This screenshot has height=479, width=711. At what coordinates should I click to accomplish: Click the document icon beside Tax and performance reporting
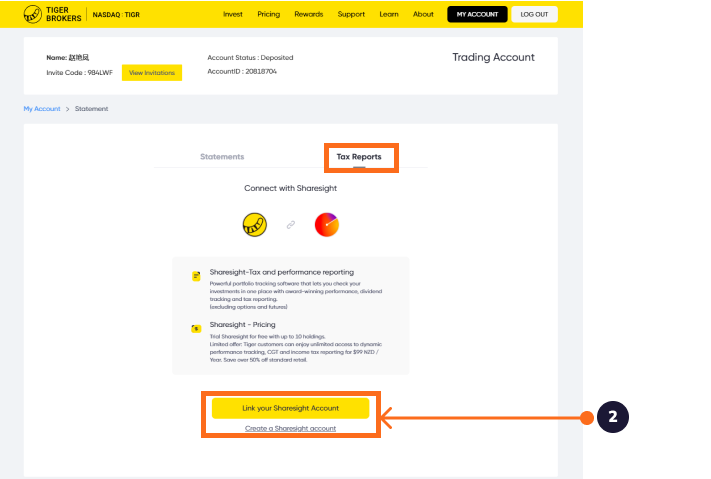[196, 276]
